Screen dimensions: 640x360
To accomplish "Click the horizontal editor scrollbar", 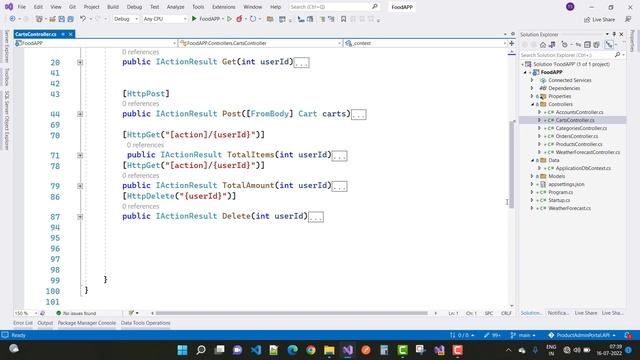I will (x=291, y=313).
